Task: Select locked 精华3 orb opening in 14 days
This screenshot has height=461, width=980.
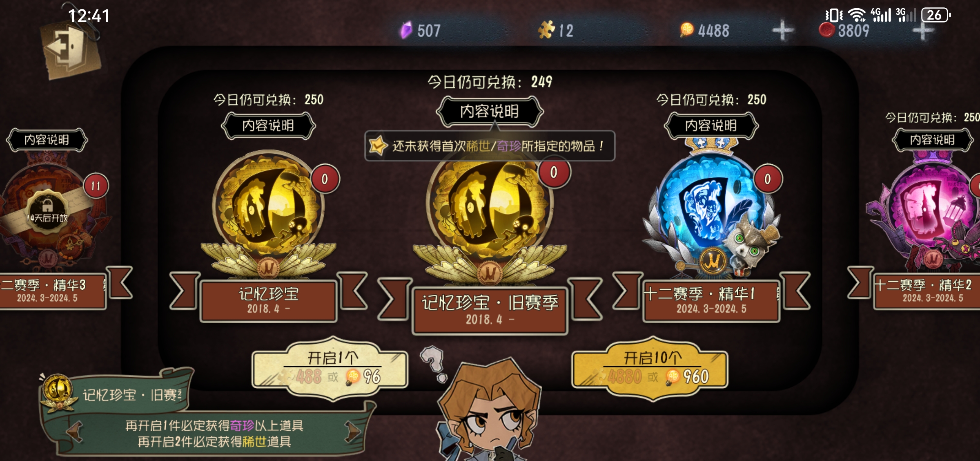Action: coord(47,213)
